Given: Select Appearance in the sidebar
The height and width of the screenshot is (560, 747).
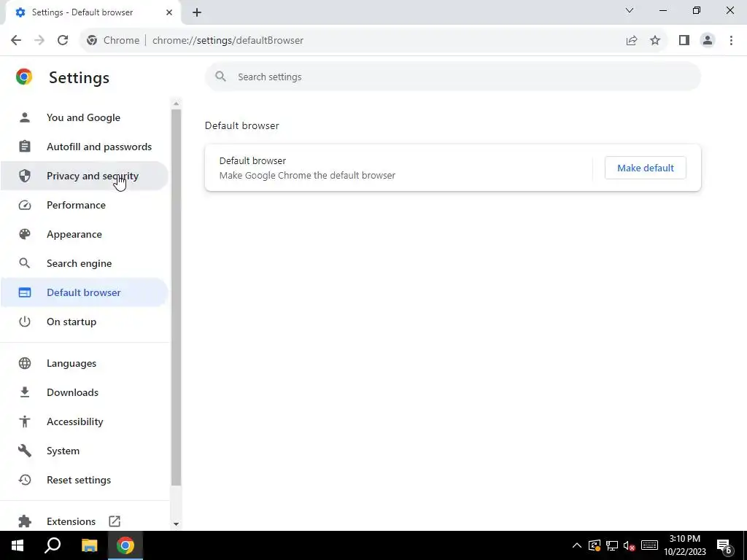Looking at the screenshot, I should (x=85, y=234).
